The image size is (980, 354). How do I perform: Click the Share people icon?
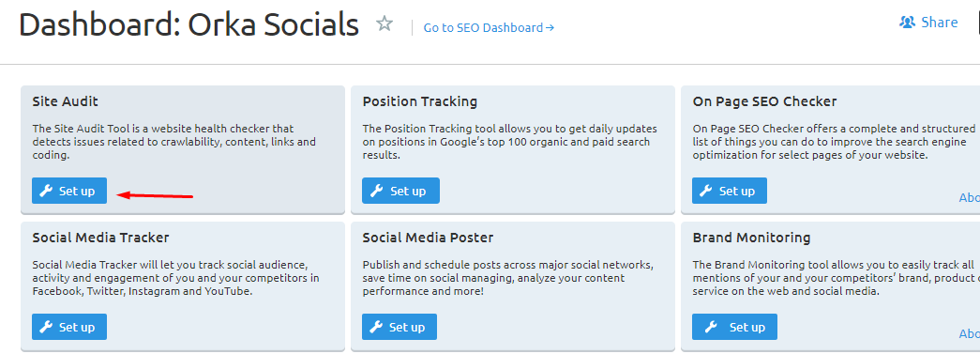click(x=907, y=23)
